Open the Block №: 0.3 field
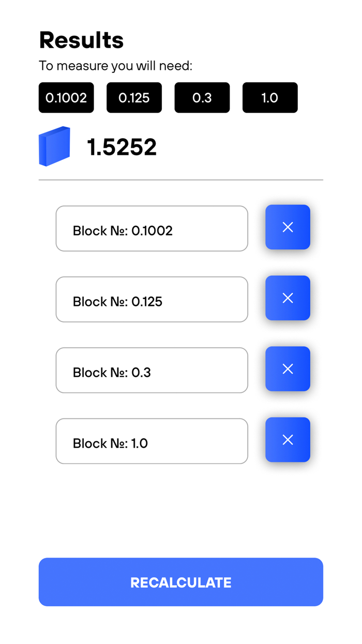 pos(152,370)
